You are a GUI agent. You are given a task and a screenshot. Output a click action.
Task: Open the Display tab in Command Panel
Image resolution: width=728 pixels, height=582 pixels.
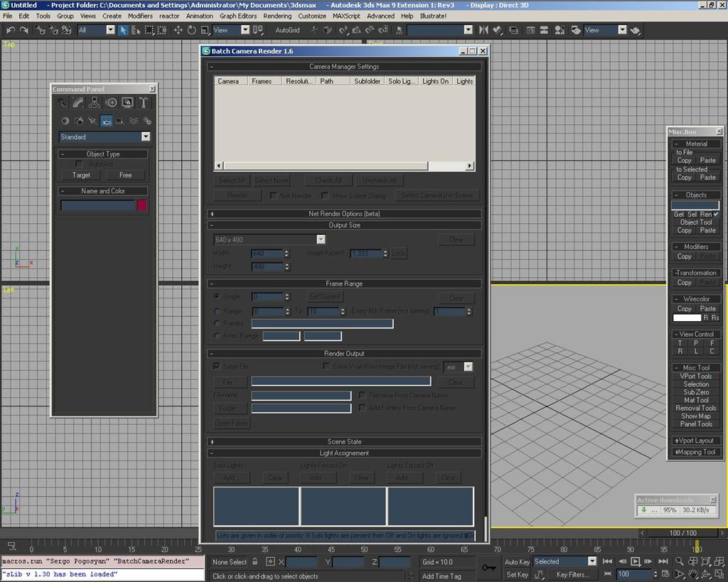coord(127,102)
